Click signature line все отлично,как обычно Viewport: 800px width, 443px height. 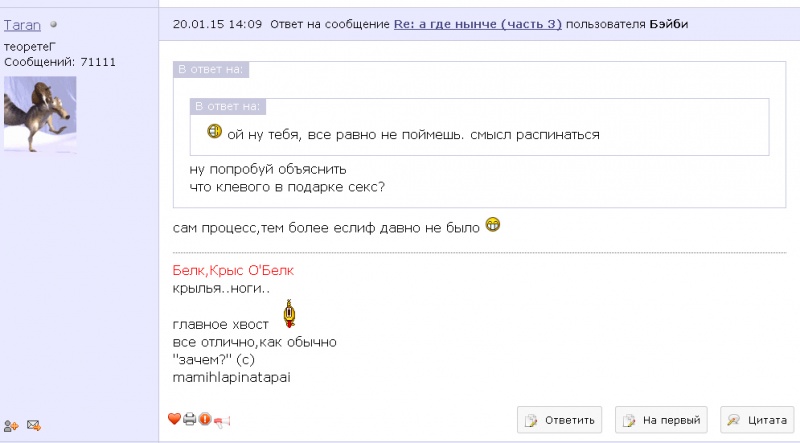click(255, 342)
